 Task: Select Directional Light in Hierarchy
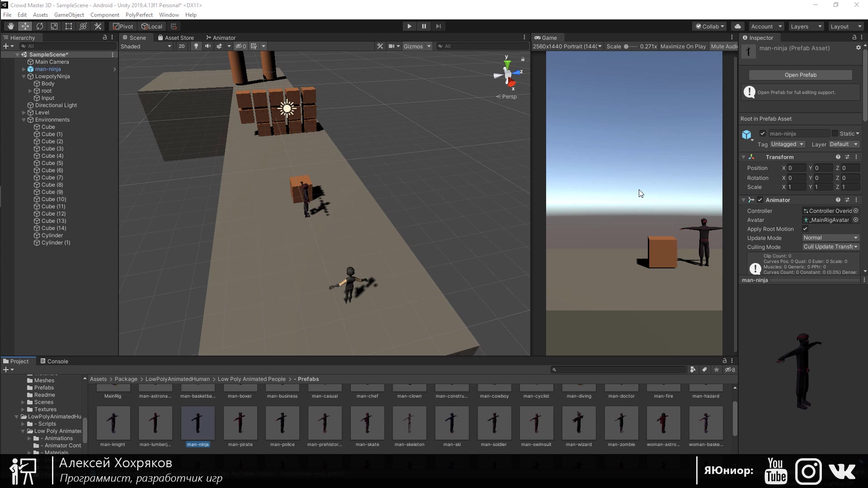point(56,105)
